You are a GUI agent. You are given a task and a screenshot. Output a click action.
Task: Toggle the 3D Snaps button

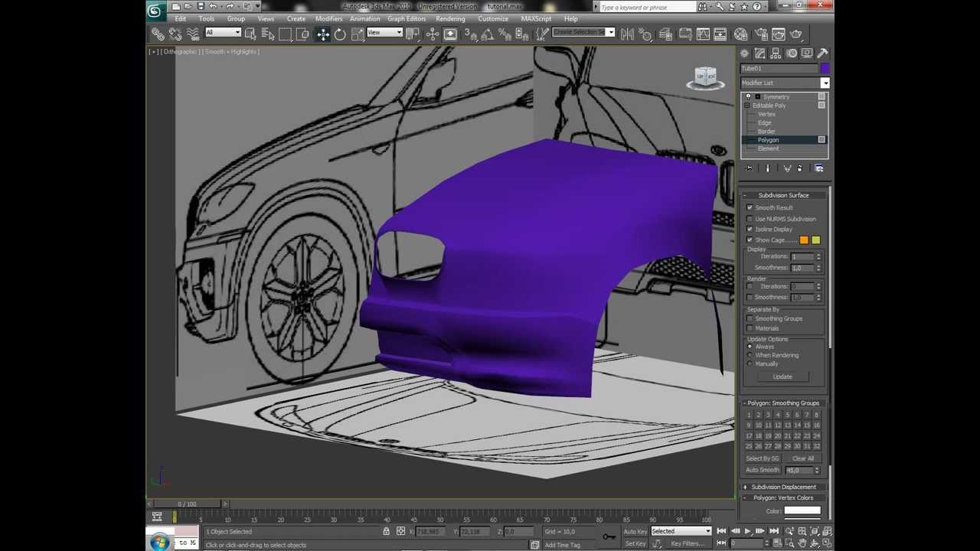click(x=470, y=34)
